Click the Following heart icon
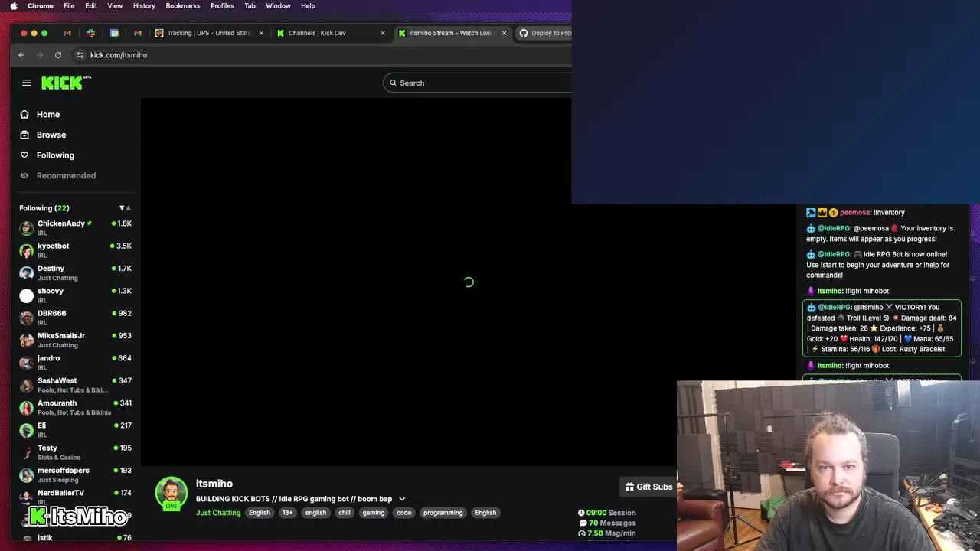 point(24,155)
